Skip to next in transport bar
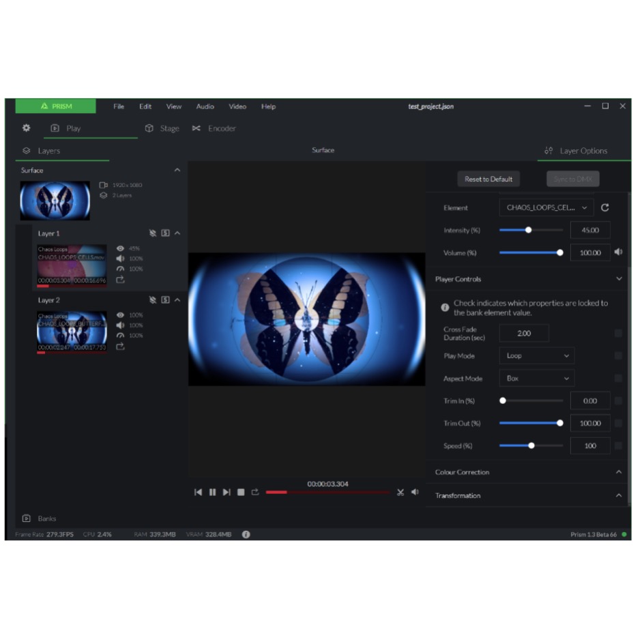The width and height of the screenshot is (644, 644). [x=226, y=493]
